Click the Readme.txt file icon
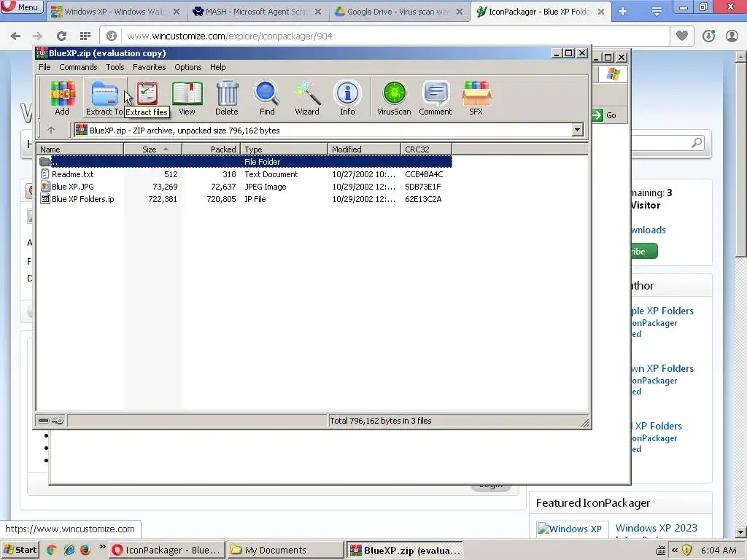747x560 pixels. point(44,174)
